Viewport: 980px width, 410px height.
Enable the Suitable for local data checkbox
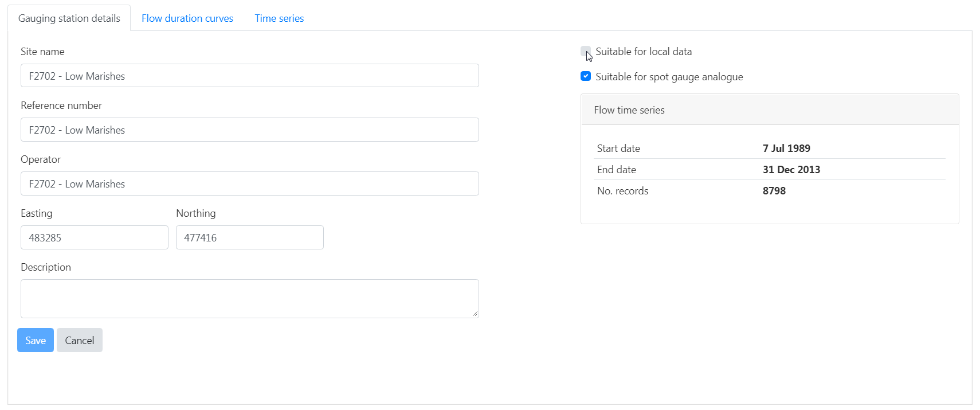pos(585,52)
